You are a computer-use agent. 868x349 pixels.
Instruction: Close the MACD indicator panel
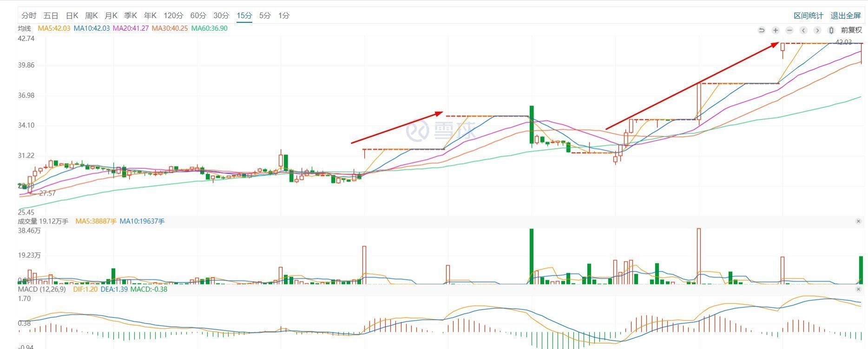pyautogui.click(x=858, y=289)
